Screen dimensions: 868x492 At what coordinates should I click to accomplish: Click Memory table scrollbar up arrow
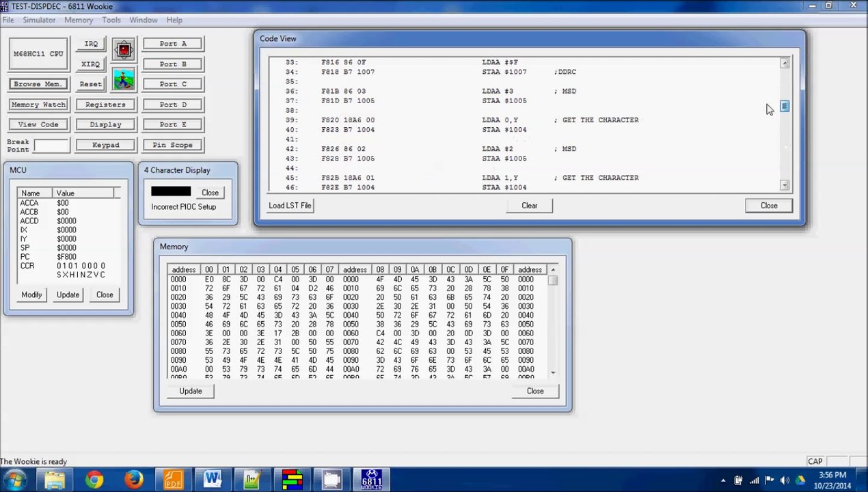click(x=553, y=270)
